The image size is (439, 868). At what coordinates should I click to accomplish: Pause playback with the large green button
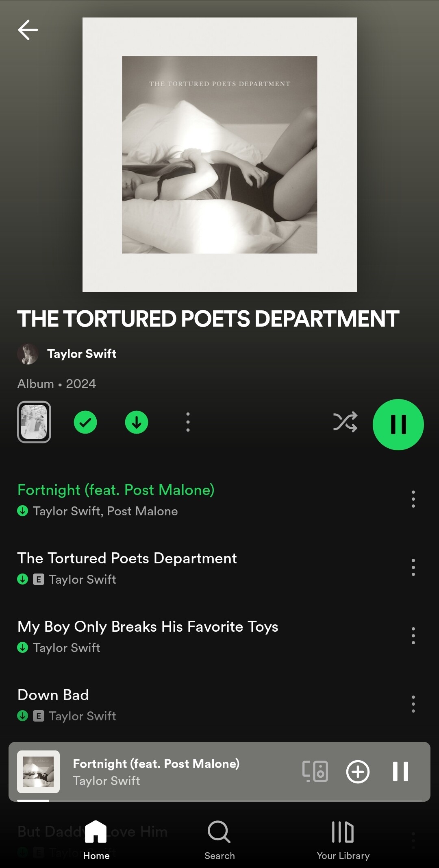click(398, 424)
